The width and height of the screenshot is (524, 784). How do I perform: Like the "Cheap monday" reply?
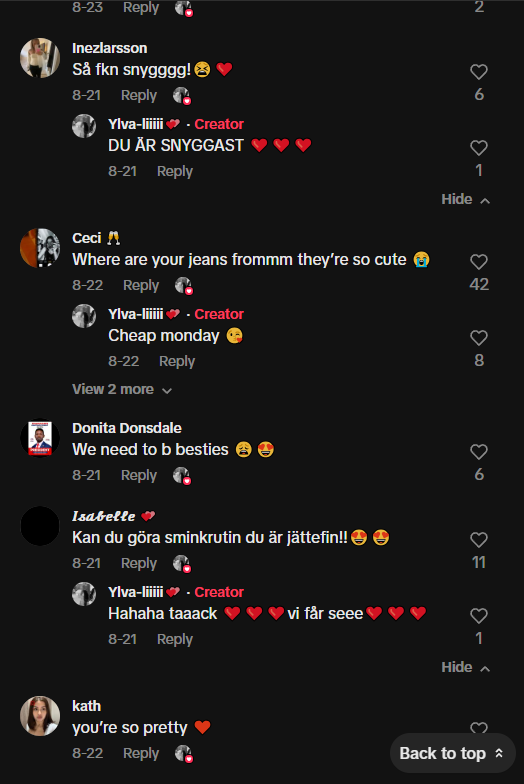(x=478, y=338)
